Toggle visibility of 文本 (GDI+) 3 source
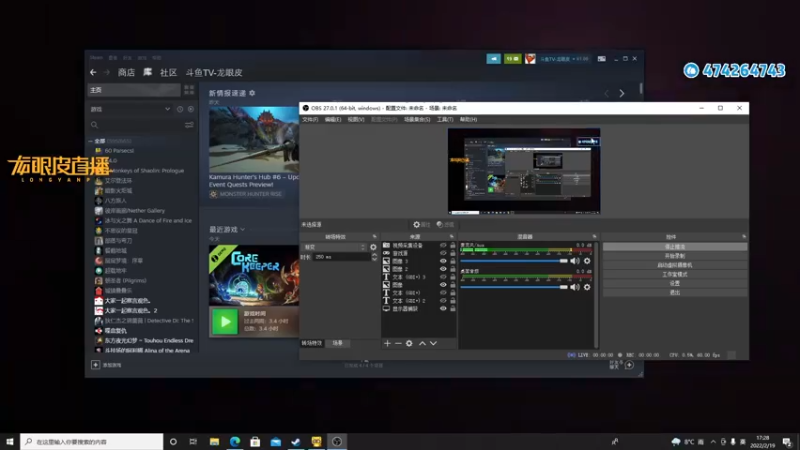The width and height of the screenshot is (800, 450). coord(443,277)
